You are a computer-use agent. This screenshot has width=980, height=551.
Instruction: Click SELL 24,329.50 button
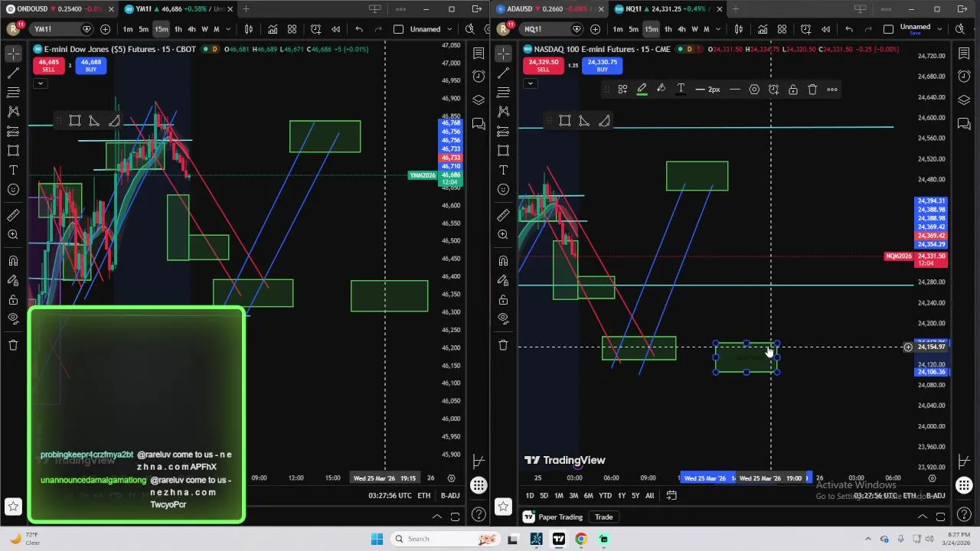(x=543, y=66)
